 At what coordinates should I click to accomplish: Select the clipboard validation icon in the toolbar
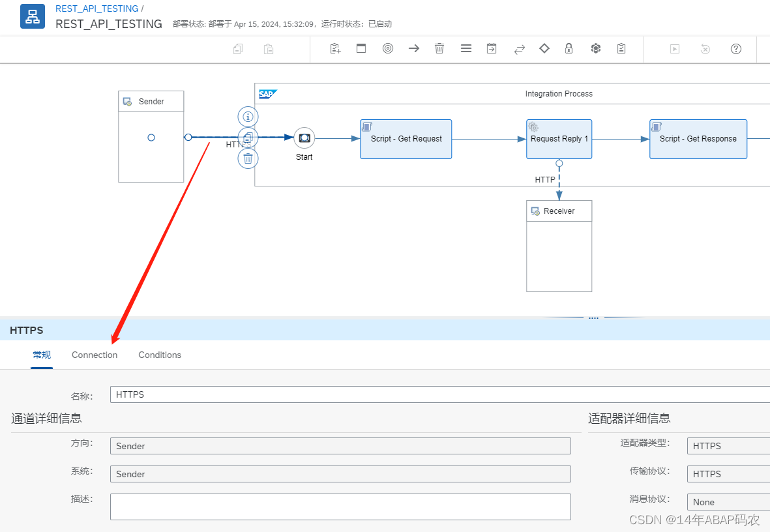point(621,48)
